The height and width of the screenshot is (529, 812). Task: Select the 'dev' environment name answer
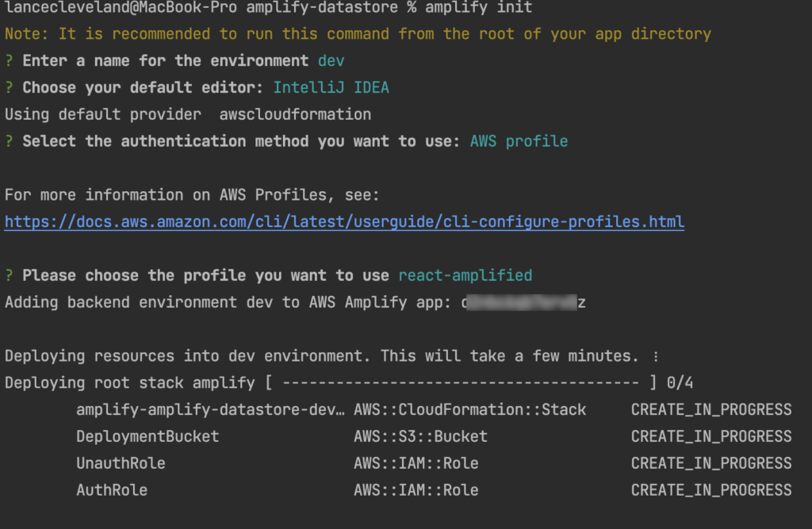pos(331,61)
